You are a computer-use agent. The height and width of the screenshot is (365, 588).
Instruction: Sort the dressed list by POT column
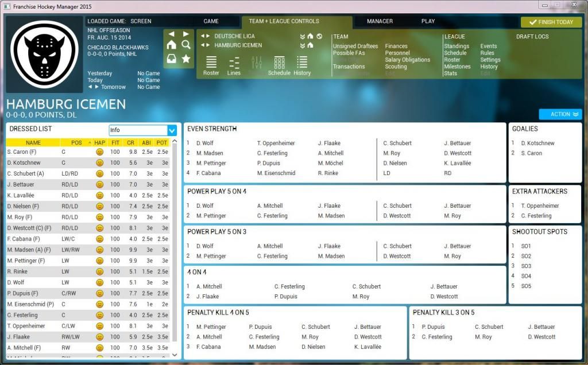[x=161, y=143]
